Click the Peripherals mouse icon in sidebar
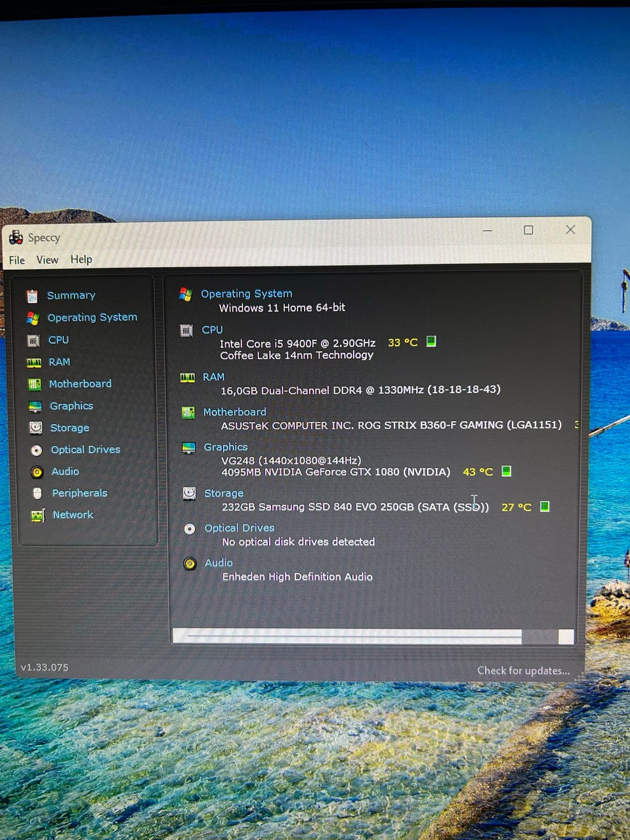Image resolution: width=630 pixels, height=840 pixels. [x=37, y=493]
